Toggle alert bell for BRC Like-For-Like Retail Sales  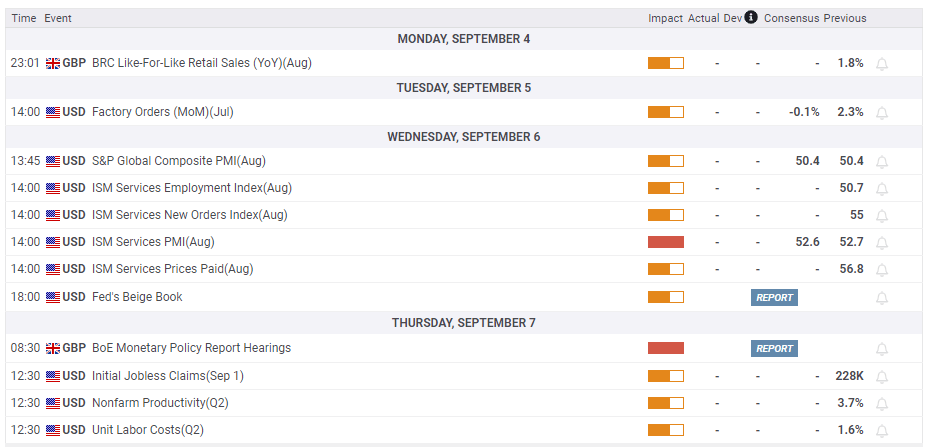click(882, 64)
